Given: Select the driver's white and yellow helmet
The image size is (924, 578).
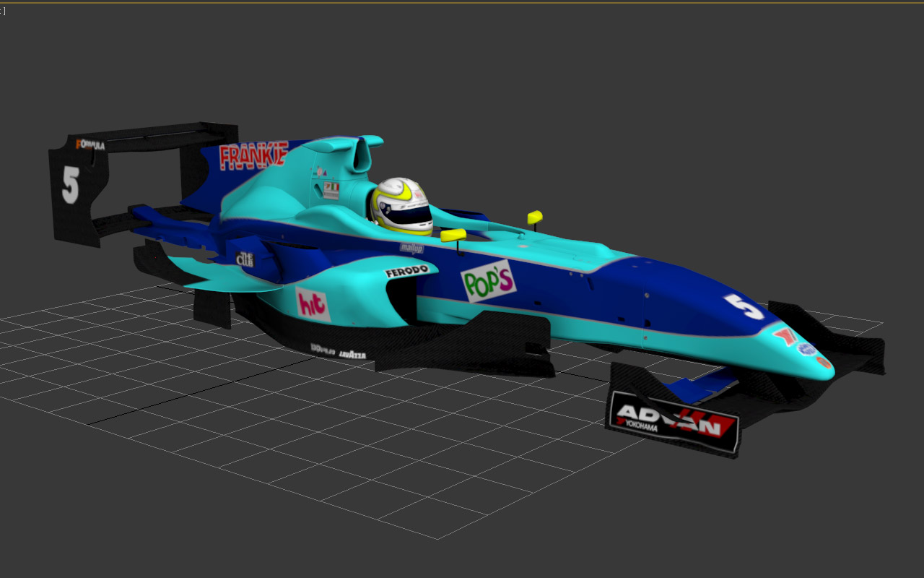Looking at the screenshot, I should tap(401, 206).
